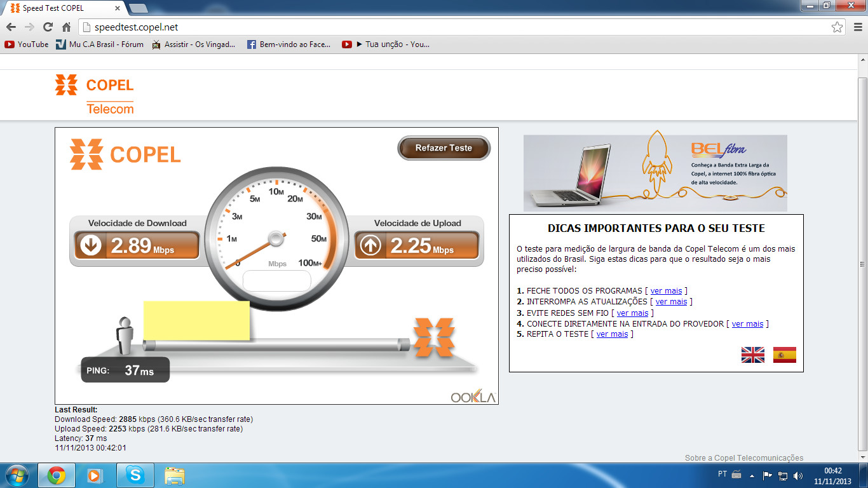Switch to English via the UK flag
The image size is (868, 488).
[x=752, y=355]
